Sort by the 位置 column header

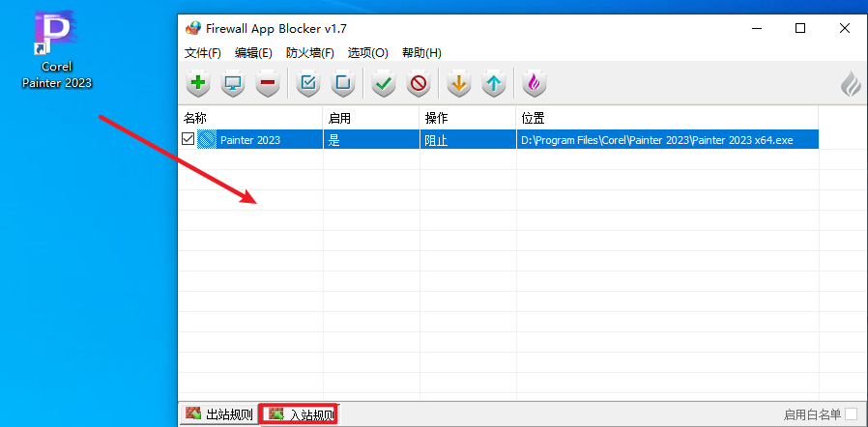[667, 118]
